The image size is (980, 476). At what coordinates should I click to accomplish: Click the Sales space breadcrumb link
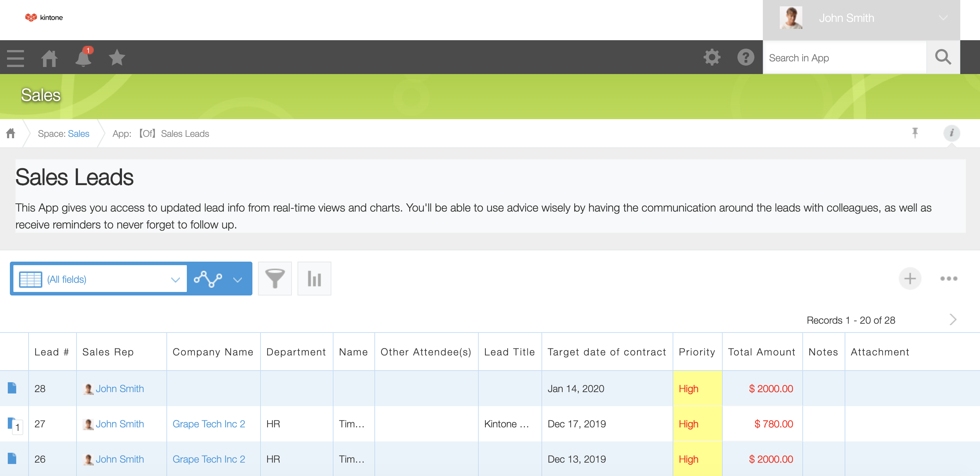(x=78, y=134)
